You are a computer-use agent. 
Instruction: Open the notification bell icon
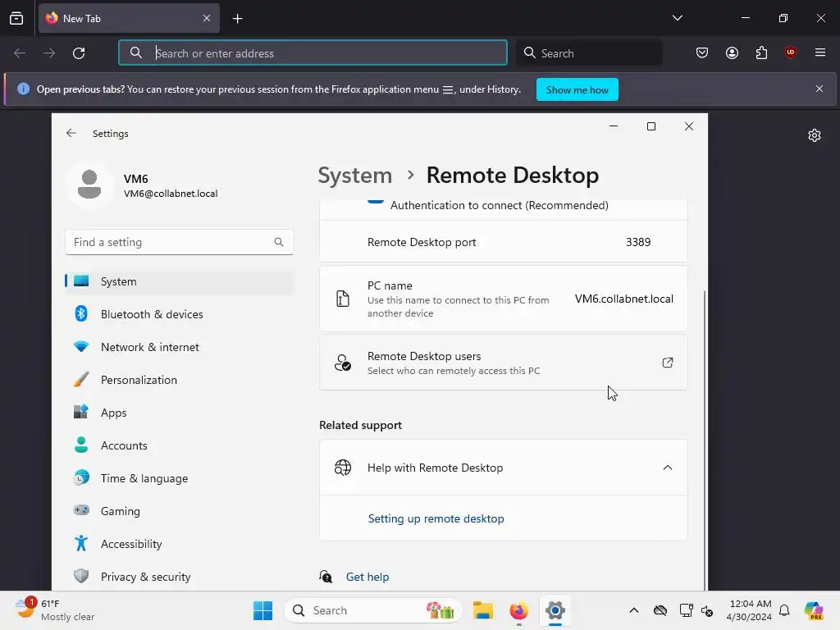(784, 610)
